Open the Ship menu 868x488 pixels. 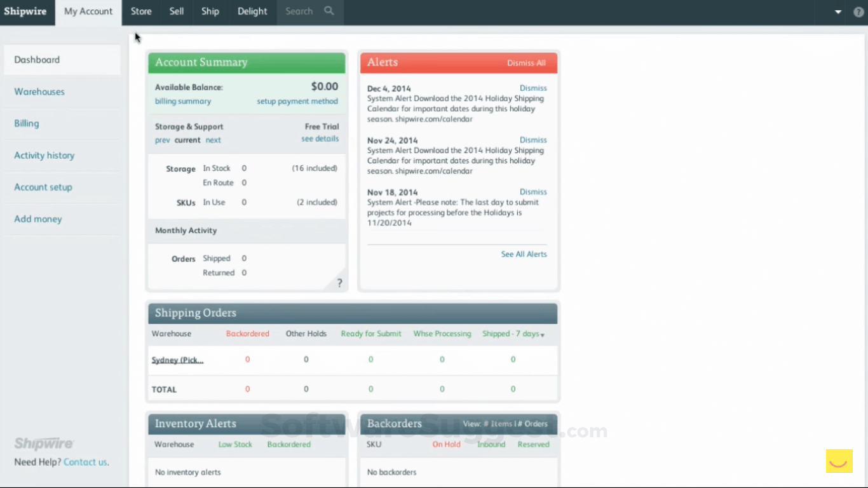click(x=210, y=11)
